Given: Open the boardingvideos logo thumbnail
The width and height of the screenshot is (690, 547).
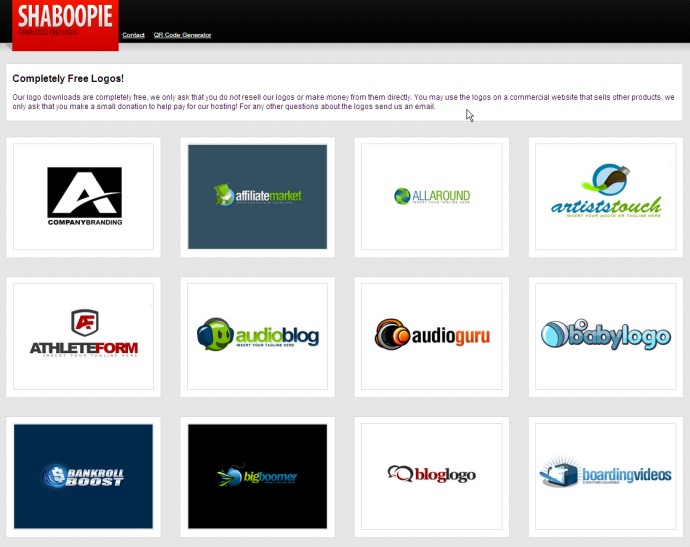Looking at the screenshot, I should tap(606, 477).
